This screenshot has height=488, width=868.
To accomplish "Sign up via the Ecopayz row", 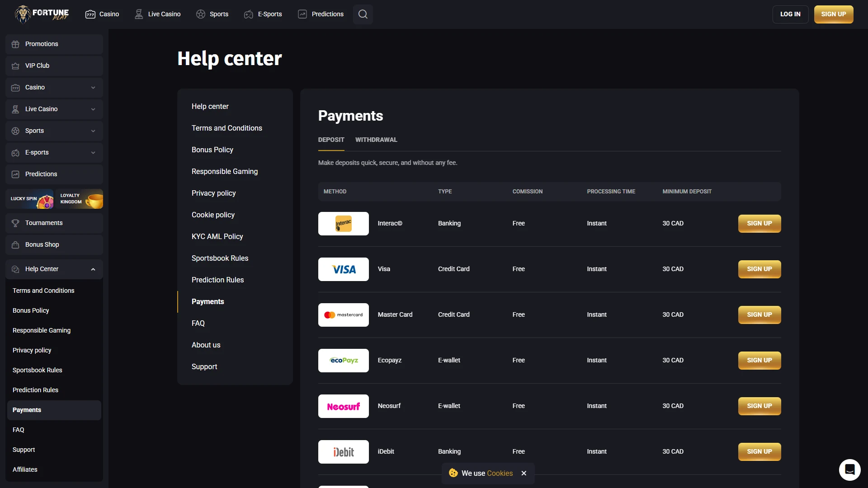I will [759, 361].
